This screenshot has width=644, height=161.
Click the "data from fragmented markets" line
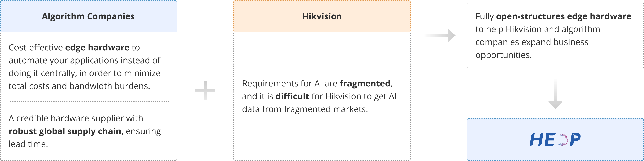pyautogui.click(x=305, y=109)
